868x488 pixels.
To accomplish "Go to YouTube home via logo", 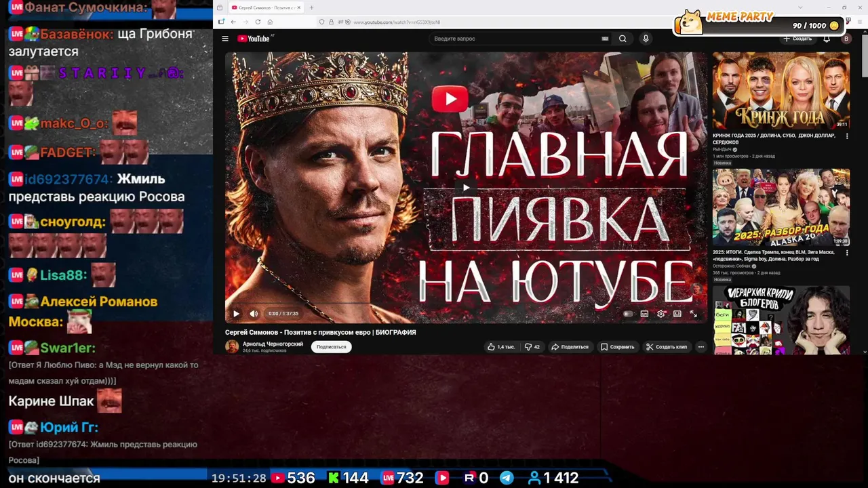I will pyautogui.click(x=254, y=39).
